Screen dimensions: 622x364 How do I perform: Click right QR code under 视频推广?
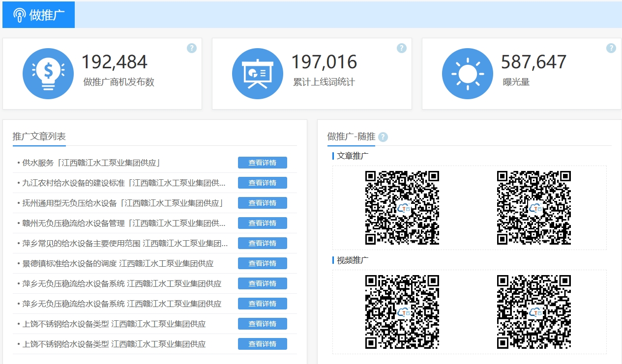(x=534, y=312)
